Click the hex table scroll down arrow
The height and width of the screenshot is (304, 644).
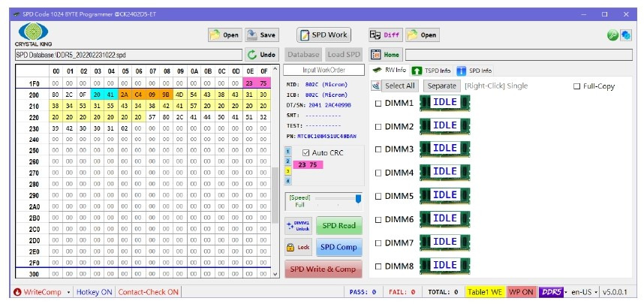tap(275, 274)
